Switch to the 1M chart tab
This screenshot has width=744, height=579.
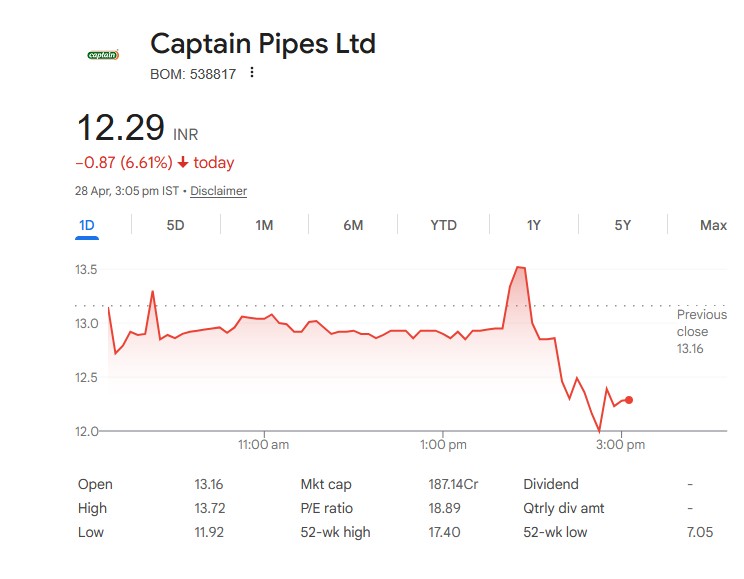264,225
